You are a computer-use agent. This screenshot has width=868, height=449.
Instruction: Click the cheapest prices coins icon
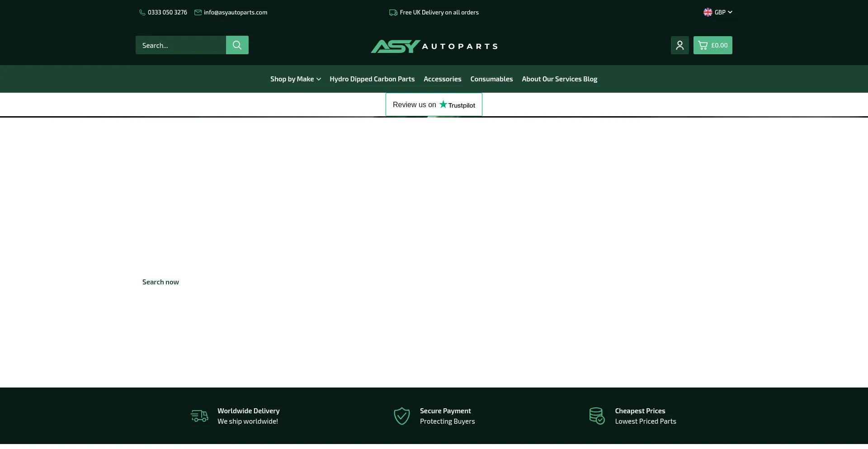coord(597,416)
